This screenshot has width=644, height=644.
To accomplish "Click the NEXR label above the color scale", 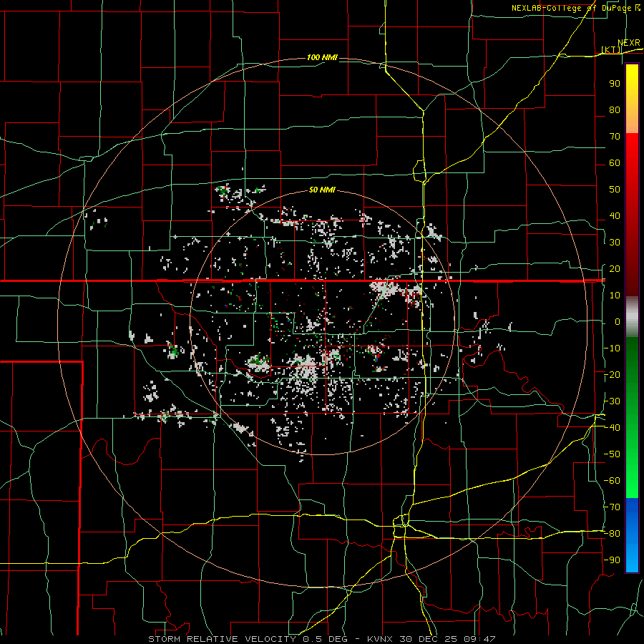I will [x=629, y=43].
